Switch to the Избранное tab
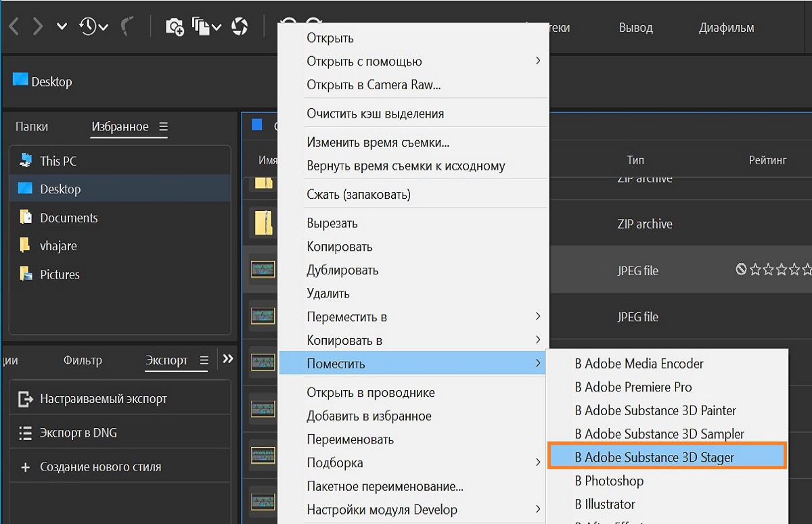Screen dimensions: 812x524 tap(120, 126)
